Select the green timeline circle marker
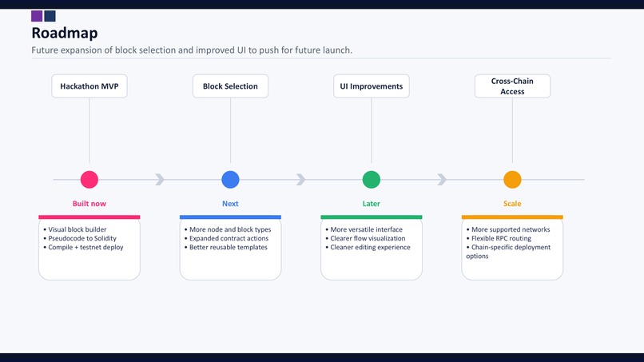Viewport: 644px width, 362px height. (372, 180)
